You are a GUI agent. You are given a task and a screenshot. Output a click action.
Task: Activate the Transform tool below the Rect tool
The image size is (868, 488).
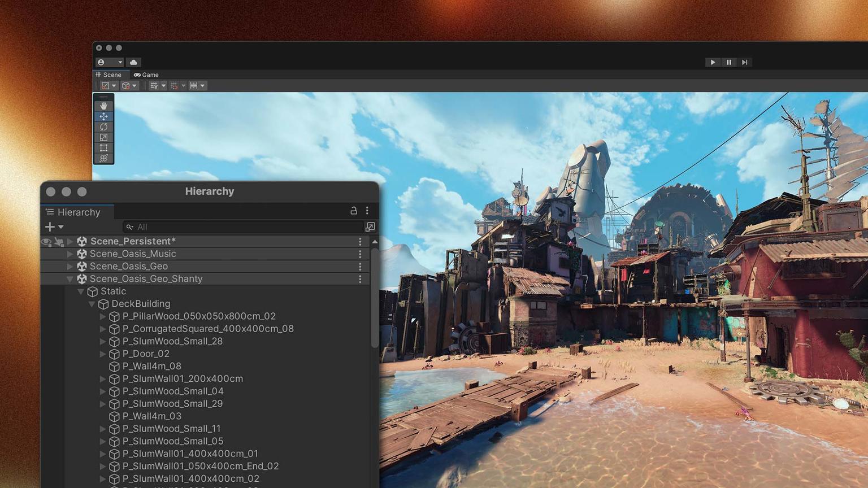(x=103, y=159)
